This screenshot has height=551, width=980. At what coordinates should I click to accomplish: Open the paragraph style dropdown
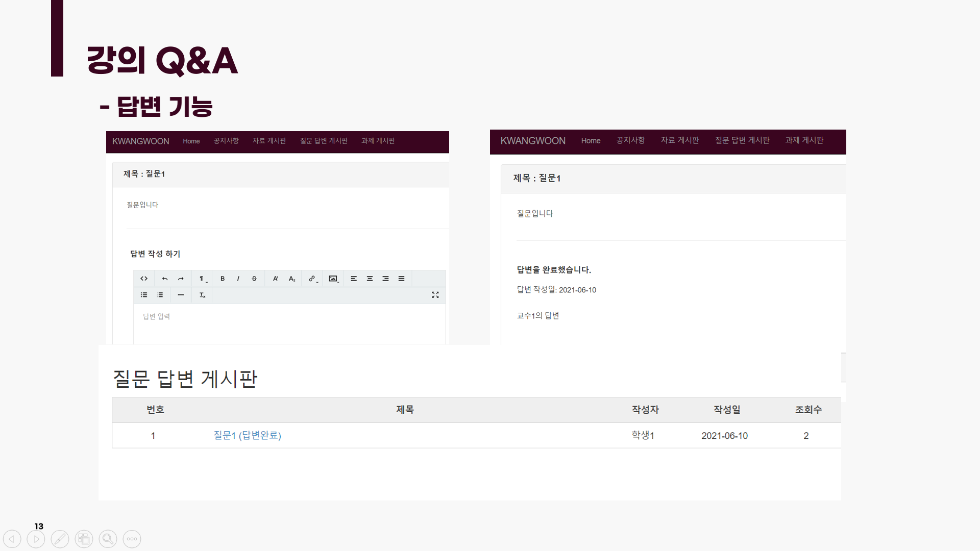(x=202, y=278)
